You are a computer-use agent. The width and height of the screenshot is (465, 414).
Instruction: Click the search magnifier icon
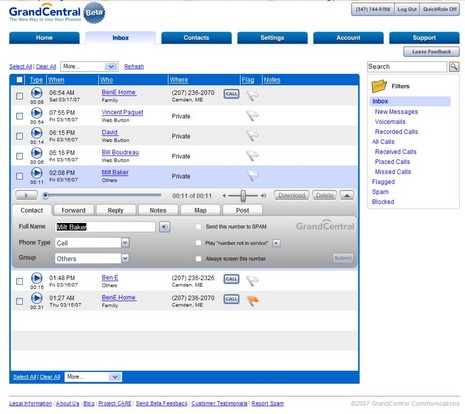(454, 67)
